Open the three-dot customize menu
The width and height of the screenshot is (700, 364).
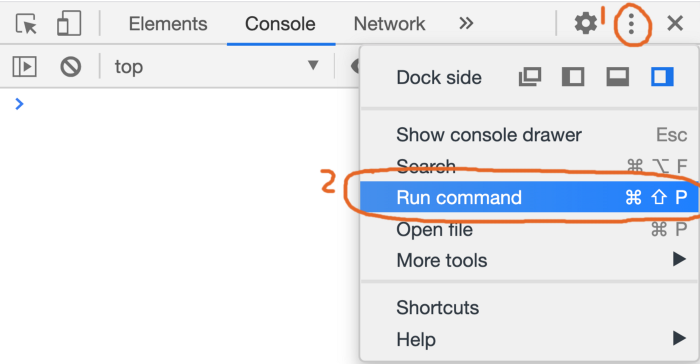tap(631, 24)
